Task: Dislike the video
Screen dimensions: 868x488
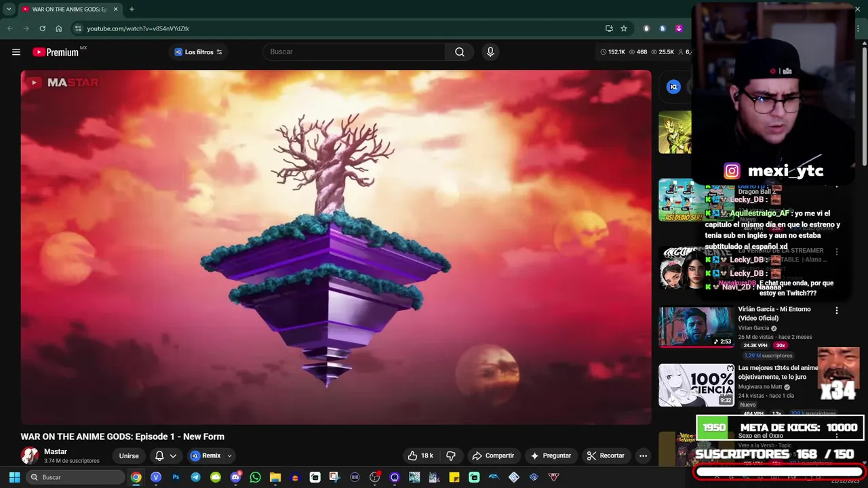Action: pos(450,455)
